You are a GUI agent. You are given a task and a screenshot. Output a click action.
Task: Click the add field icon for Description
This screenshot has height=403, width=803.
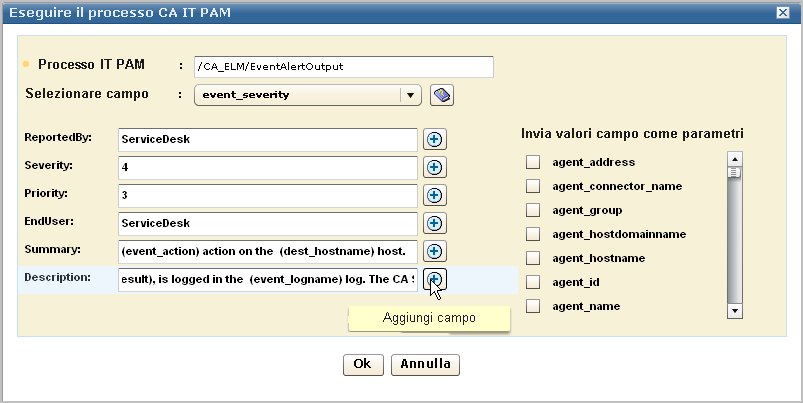coord(434,279)
